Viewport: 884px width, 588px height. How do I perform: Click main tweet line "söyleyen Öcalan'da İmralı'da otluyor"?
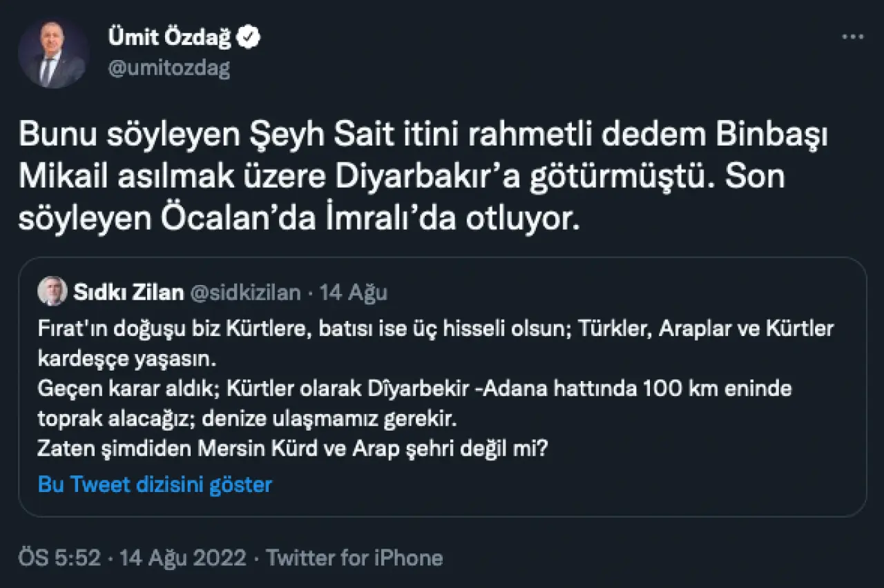[x=296, y=219]
